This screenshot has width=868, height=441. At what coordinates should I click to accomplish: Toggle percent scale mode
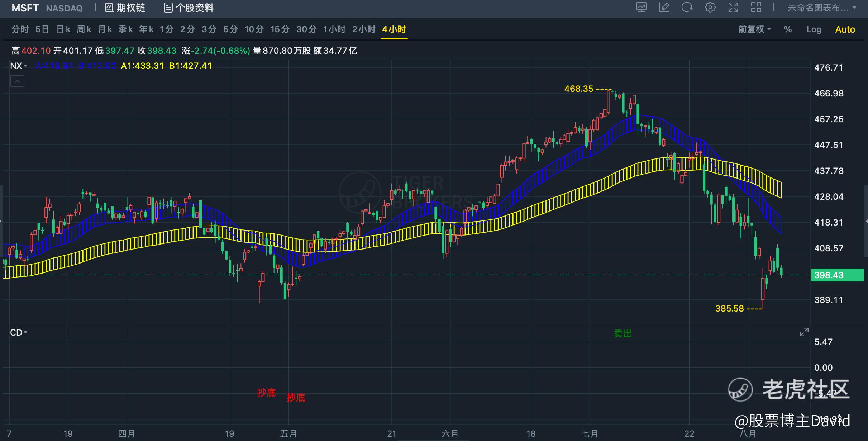(x=788, y=29)
